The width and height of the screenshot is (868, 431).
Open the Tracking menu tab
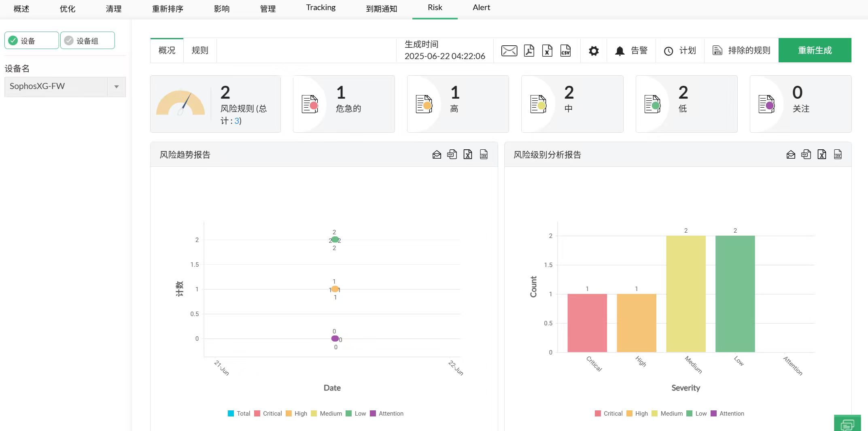point(320,8)
